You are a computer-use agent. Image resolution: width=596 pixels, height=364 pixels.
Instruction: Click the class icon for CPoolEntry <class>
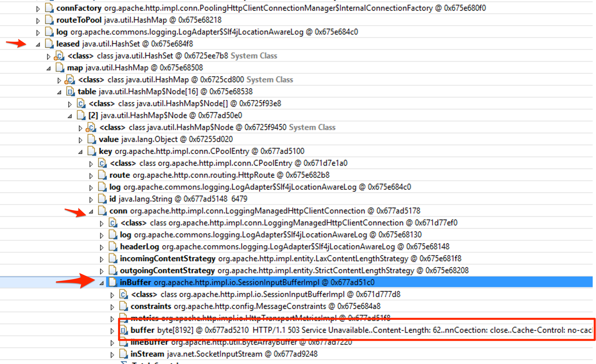click(102, 163)
